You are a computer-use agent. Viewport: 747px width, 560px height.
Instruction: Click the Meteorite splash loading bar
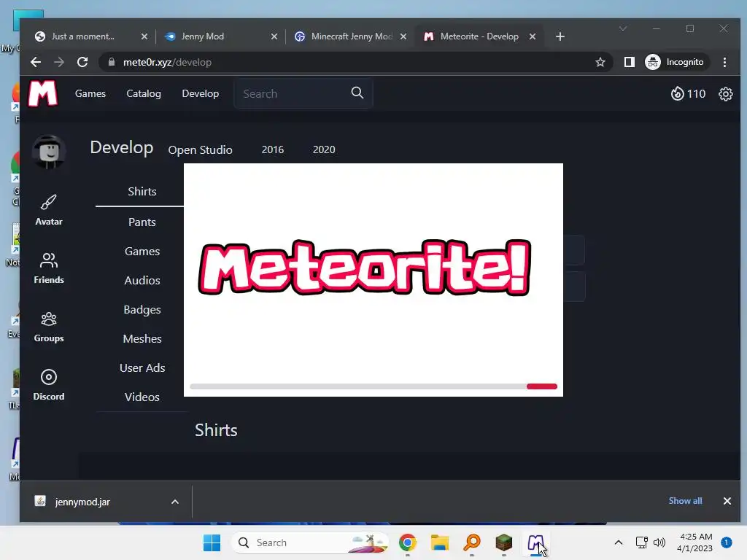point(373,386)
